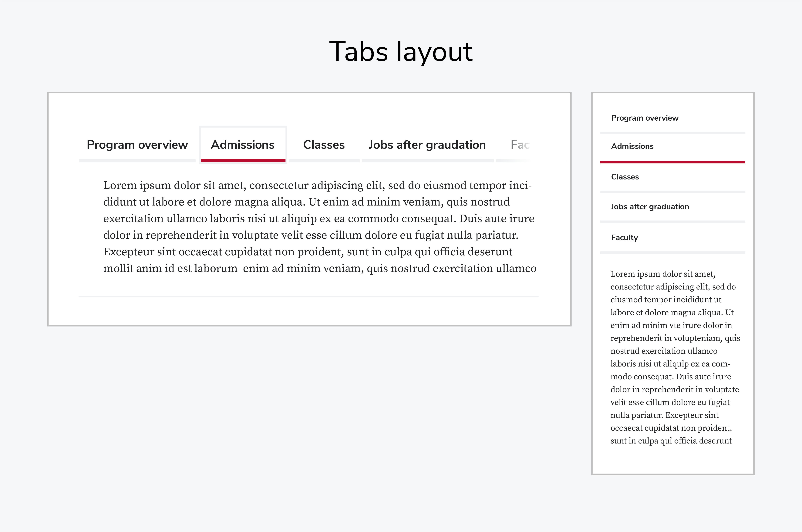Switch to the Program overview tab
Image resolution: width=802 pixels, height=532 pixels.
click(x=137, y=145)
